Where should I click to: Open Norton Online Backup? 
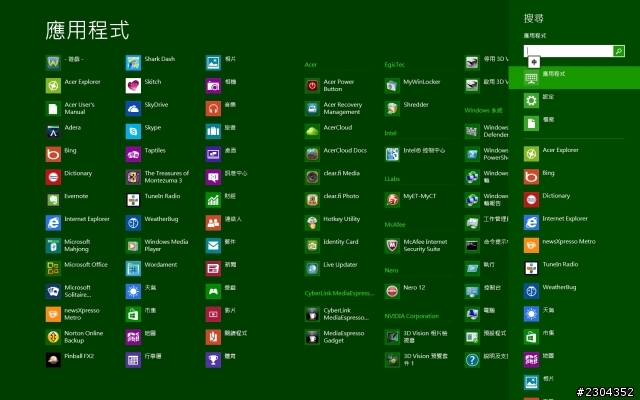point(75,337)
